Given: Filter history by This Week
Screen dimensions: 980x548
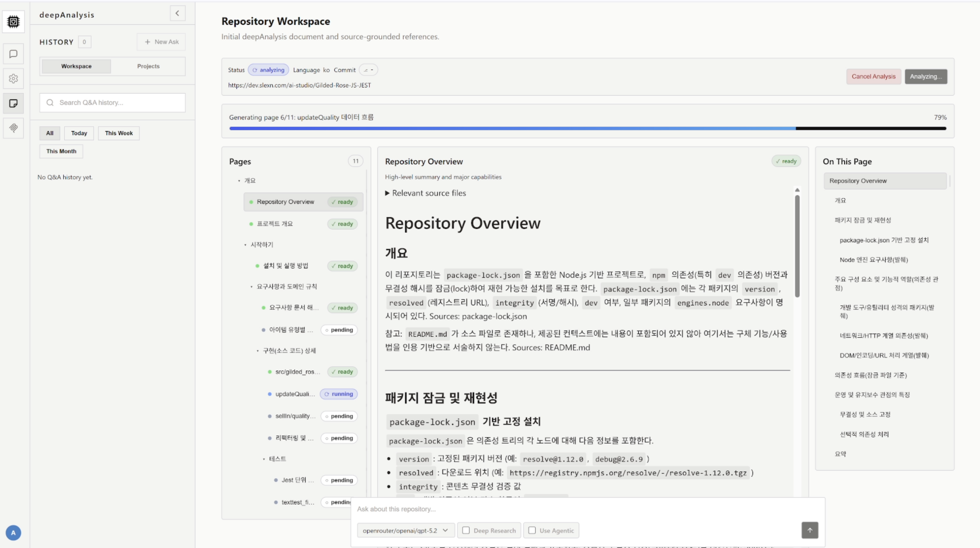Looking at the screenshot, I should 118,133.
